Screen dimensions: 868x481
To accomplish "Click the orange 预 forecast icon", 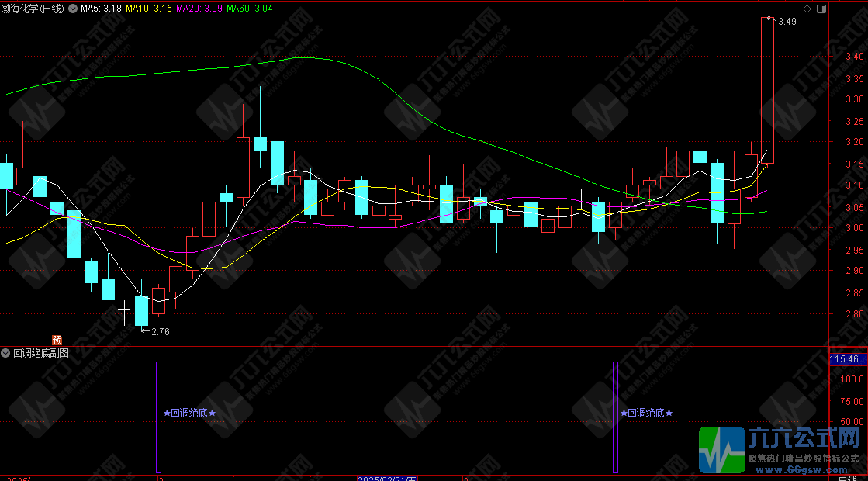I will [x=57, y=340].
